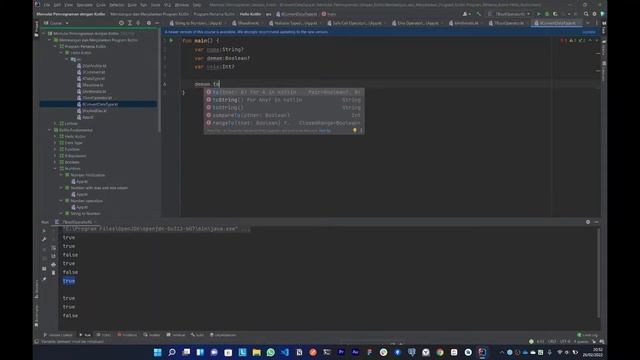Run the program with the green toolbar arrow

[539, 14]
